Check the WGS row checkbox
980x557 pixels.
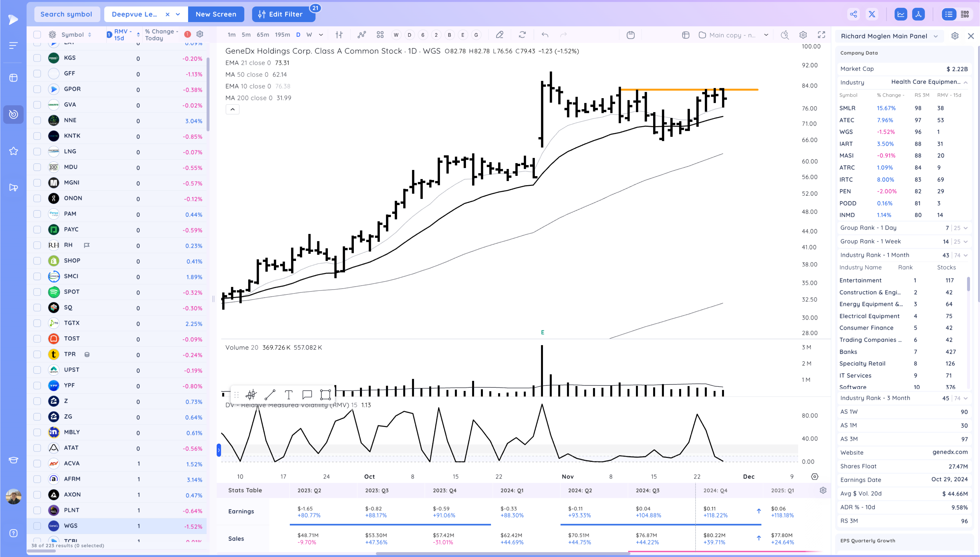point(37,526)
